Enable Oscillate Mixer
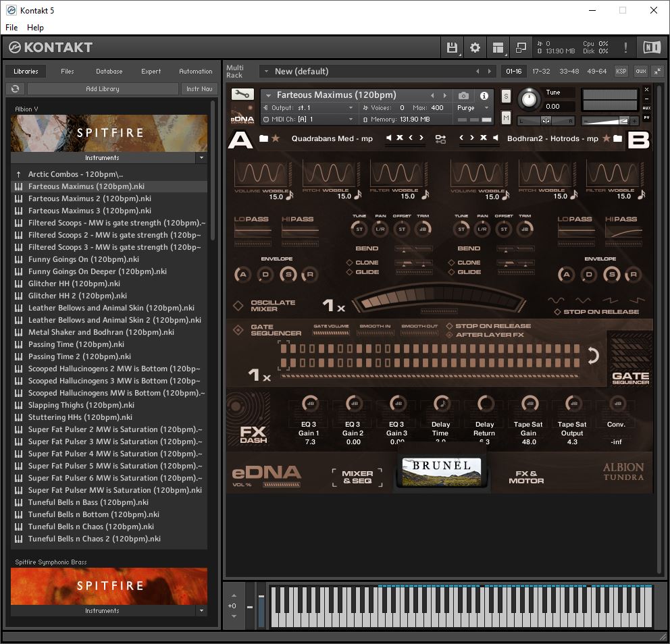670x644 pixels. (238, 305)
